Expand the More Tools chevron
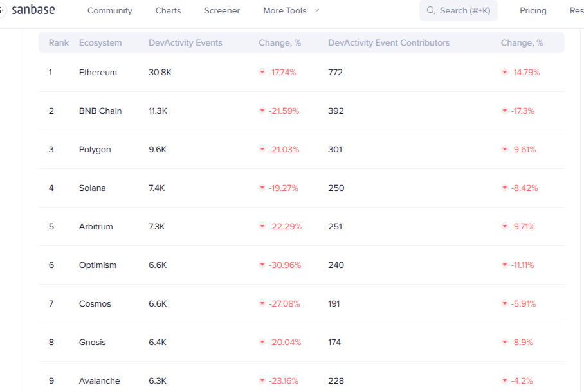Image resolution: width=584 pixels, height=392 pixels. (x=316, y=10)
